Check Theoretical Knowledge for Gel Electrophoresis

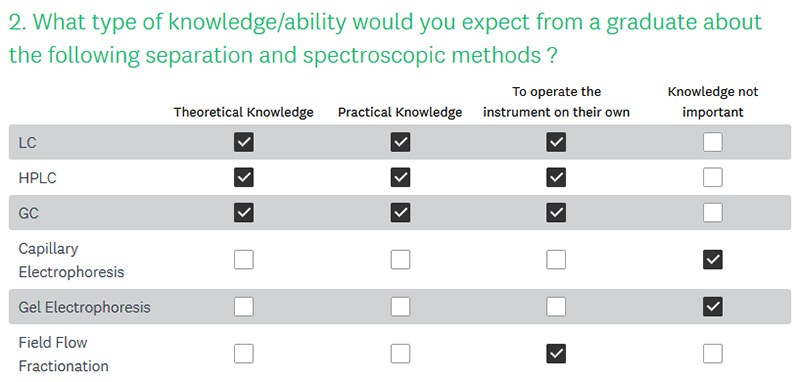(244, 307)
